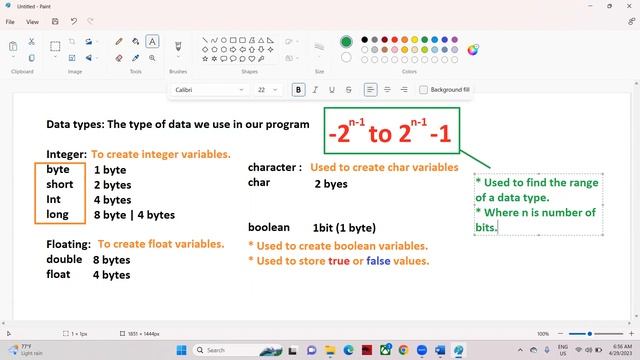640x360 pixels.
Task: Open the View menu
Action: tap(32, 22)
